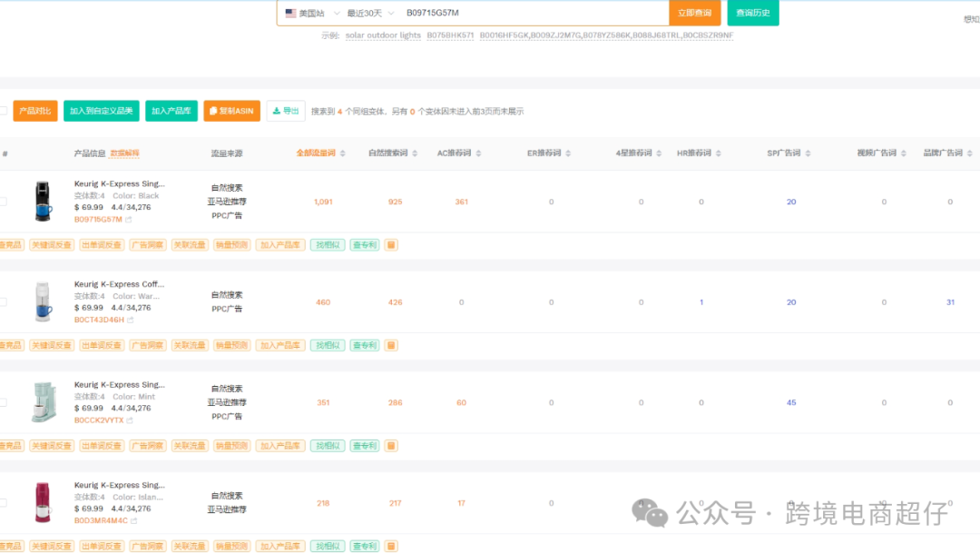The width and height of the screenshot is (980, 553).
Task: Click the US flag icon in site selector
Action: tap(290, 13)
